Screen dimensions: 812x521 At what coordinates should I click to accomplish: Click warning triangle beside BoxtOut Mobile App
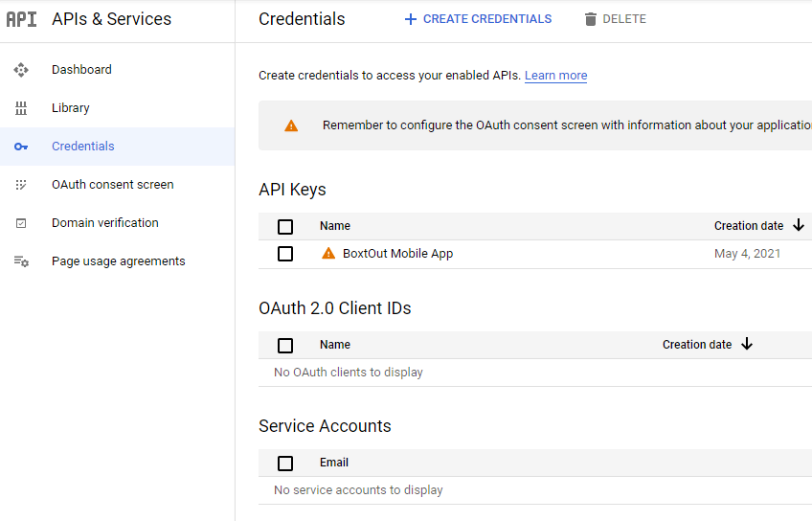[328, 254]
